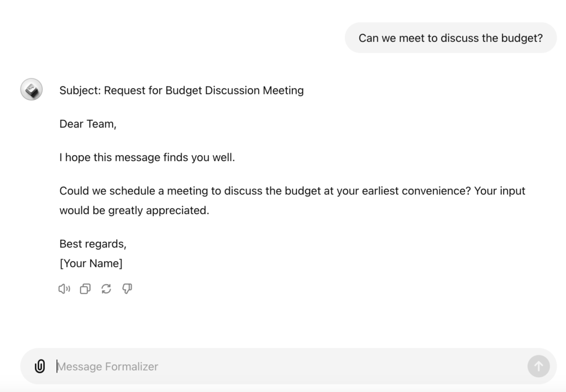Click "Could we" at the paragraph start
Screen dimensions: 566x392
tap(83, 191)
